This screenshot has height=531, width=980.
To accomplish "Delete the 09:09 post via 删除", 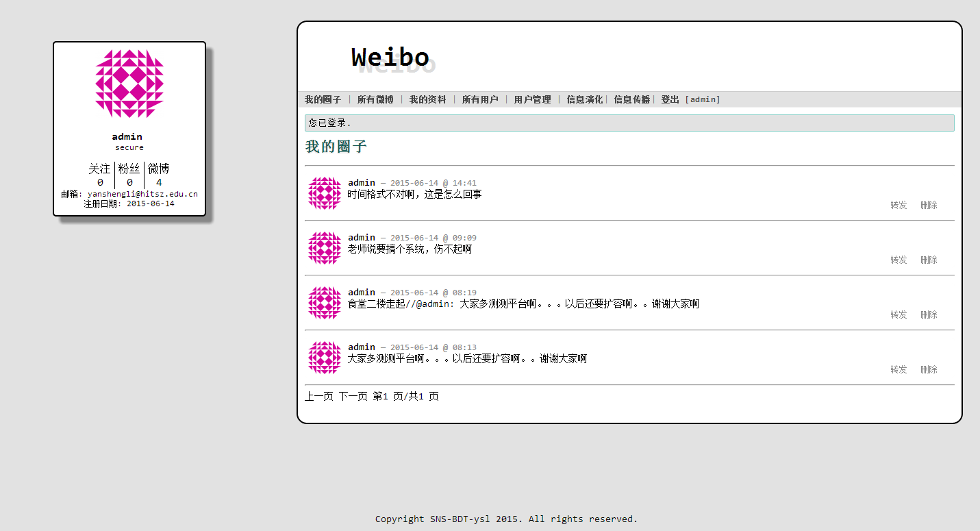I will coord(929,260).
